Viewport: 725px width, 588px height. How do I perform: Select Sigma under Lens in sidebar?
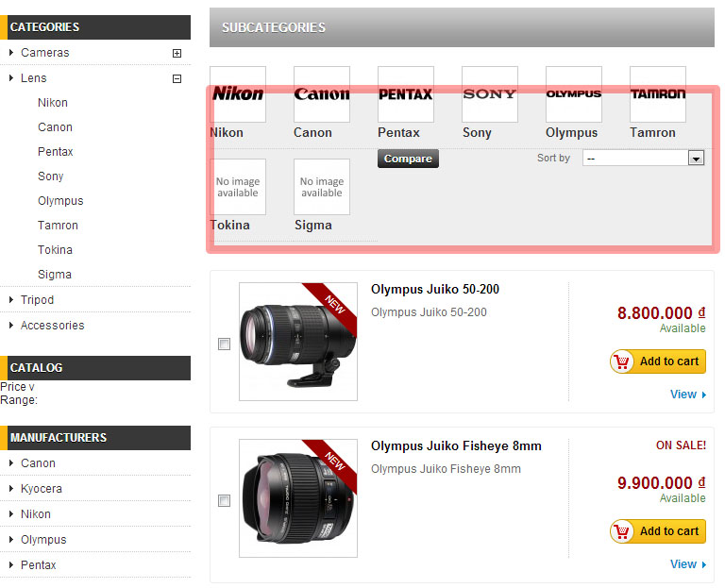coord(55,274)
